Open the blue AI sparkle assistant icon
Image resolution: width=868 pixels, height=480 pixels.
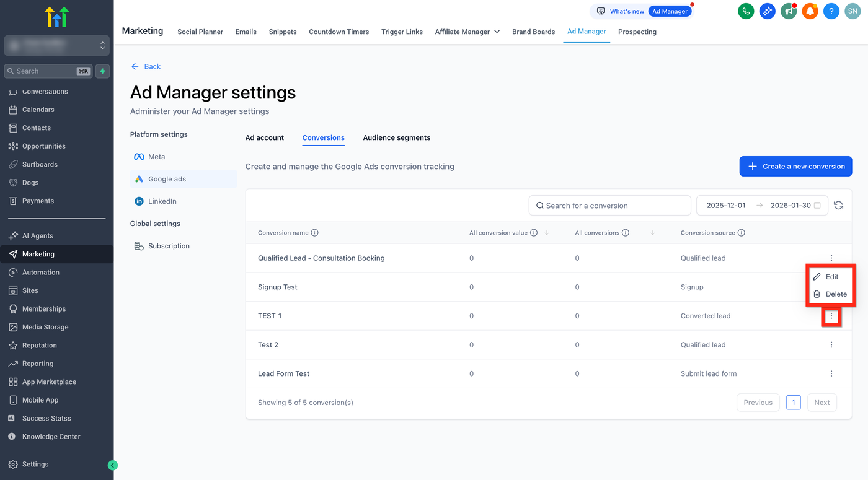767,11
